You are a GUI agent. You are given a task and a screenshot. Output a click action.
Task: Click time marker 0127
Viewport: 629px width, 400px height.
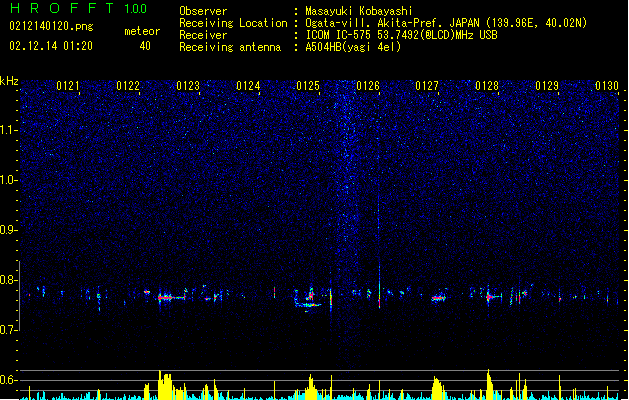[x=427, y=86]
